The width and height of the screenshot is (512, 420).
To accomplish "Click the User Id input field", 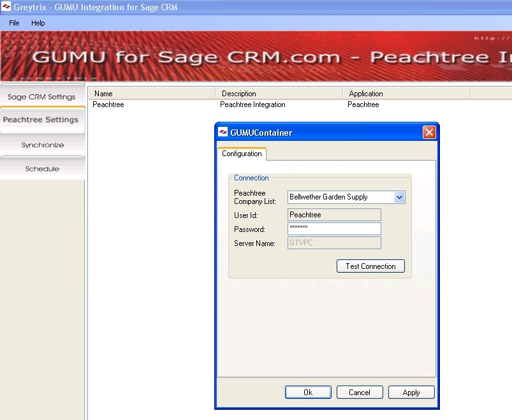I will click(x=334, y=215).
